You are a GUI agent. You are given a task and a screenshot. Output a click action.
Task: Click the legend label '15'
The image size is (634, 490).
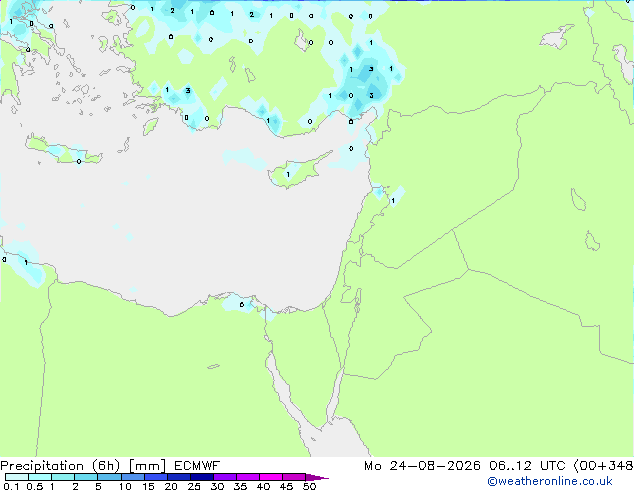coord(148,486)
